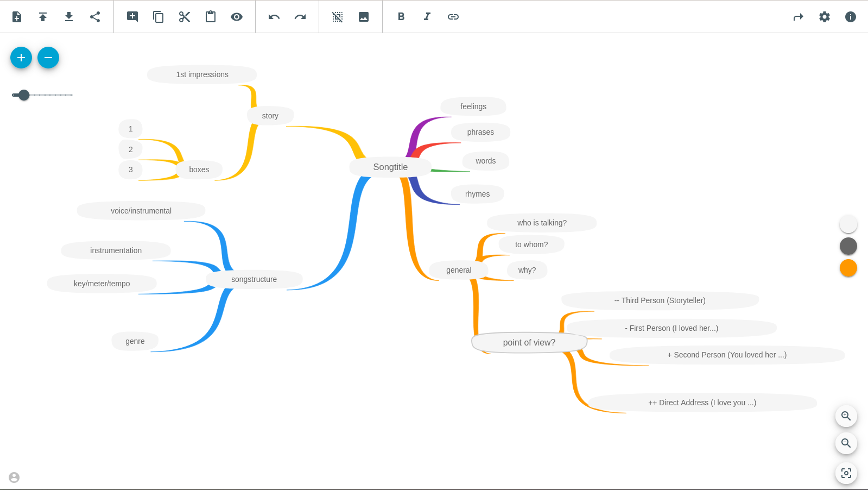Pick the orange color swatch
This screenshot has width=868, height=490.
(x=848, y=268)
